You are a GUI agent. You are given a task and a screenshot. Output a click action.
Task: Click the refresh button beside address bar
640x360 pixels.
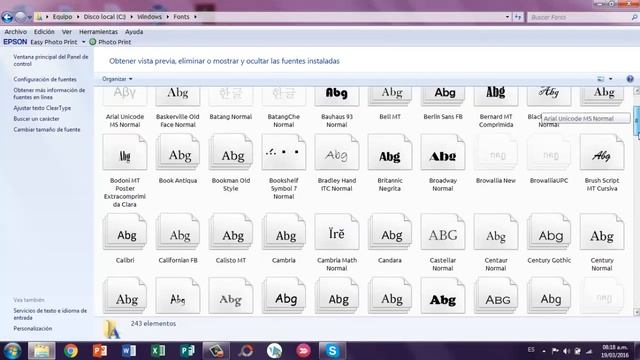pos(518,17)
